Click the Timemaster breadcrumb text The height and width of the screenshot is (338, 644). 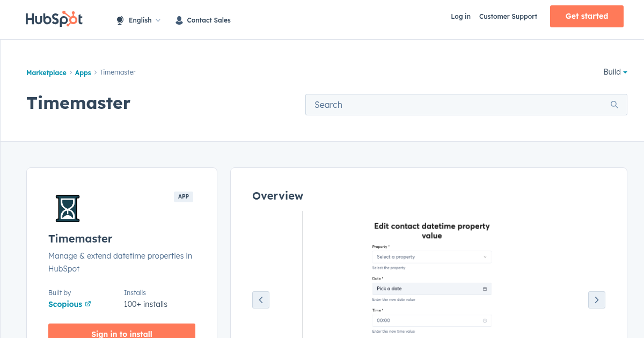(118, 72)
